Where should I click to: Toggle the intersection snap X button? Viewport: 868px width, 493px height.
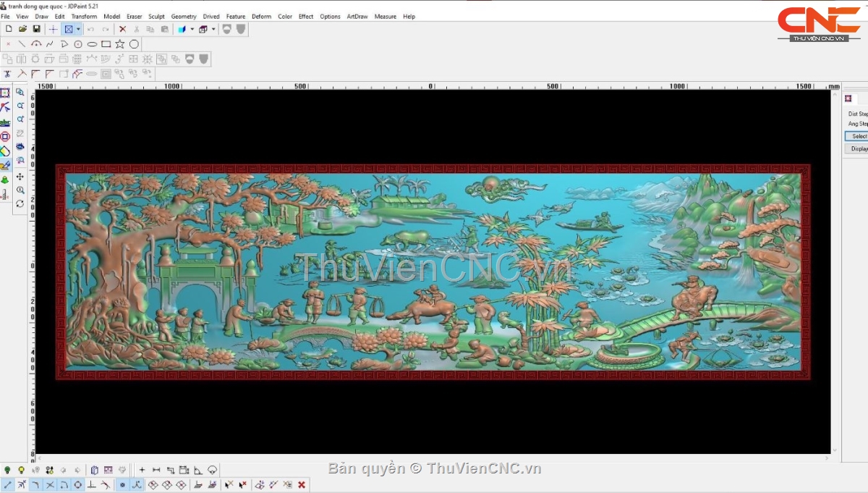tap(50, 484)
